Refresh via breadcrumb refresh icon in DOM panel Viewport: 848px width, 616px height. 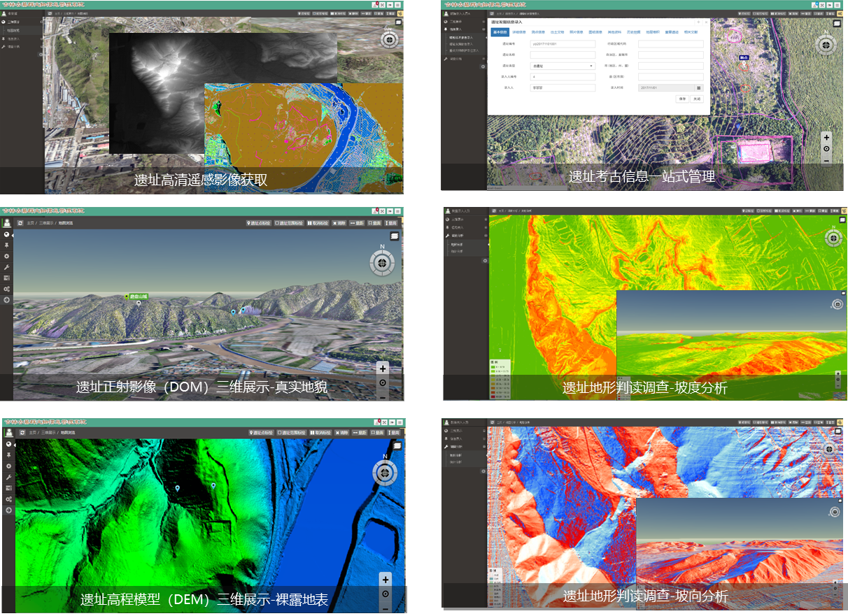click(21, 223)
